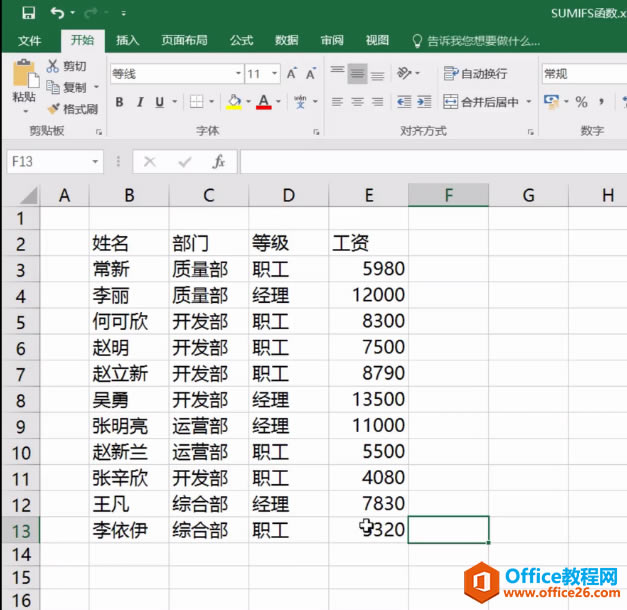Toggle Bold formatting
The height and width of the screenshot is (610, 627).
click(x=119, y=102)
